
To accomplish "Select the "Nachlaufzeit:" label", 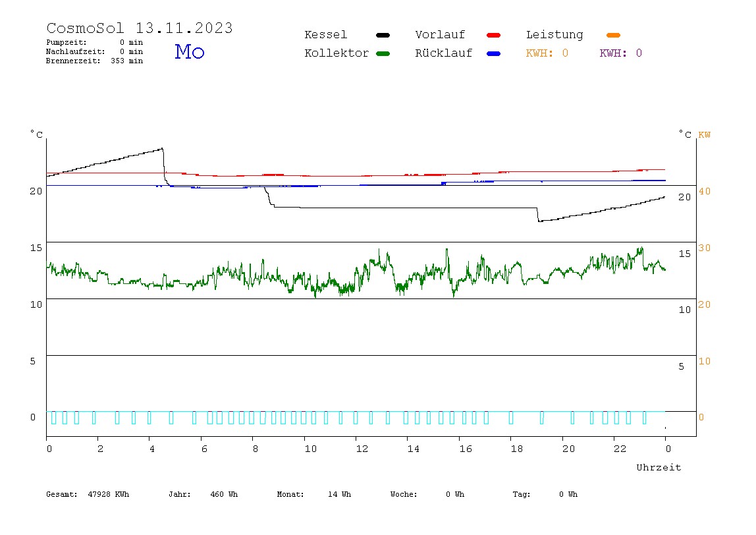I will click(x=75, y=51).
